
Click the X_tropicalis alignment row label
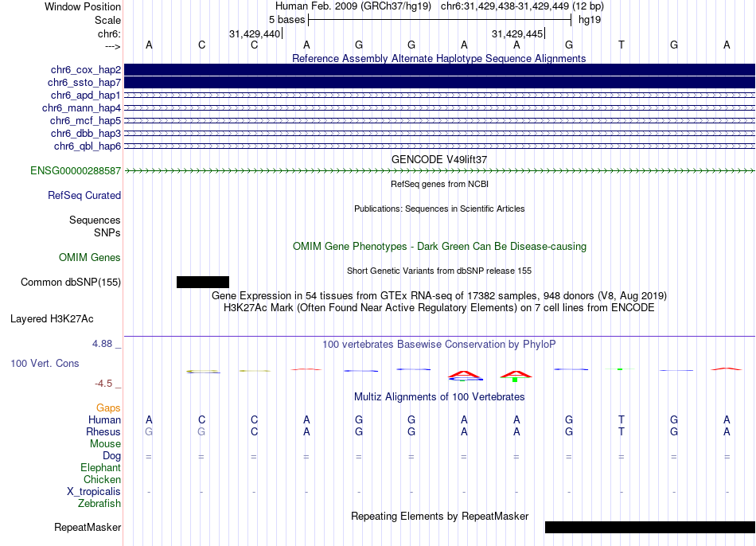coord(94,492)
